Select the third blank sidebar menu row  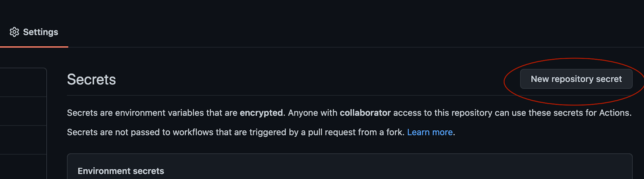[x=23, y=140]
